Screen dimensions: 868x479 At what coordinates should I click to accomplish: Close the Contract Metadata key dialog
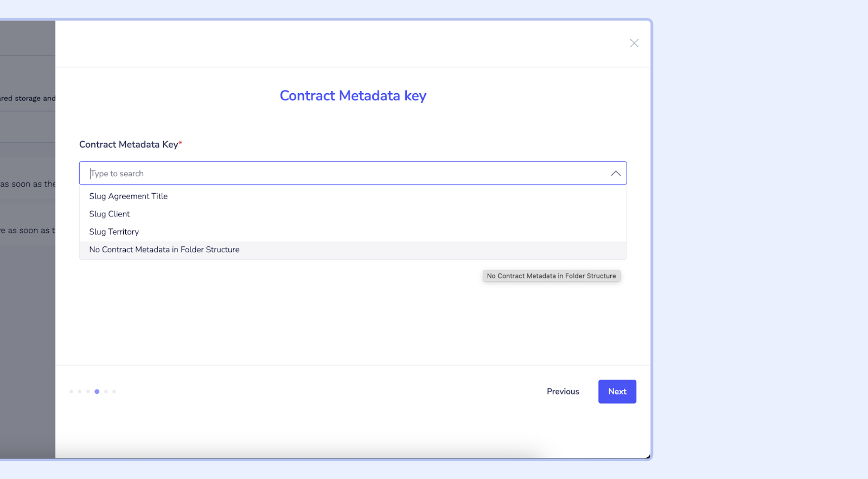tap(634, 43)
